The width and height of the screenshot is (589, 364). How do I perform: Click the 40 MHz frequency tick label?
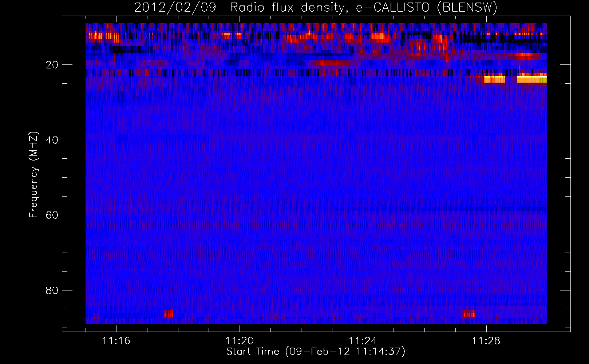click(52, 140)
